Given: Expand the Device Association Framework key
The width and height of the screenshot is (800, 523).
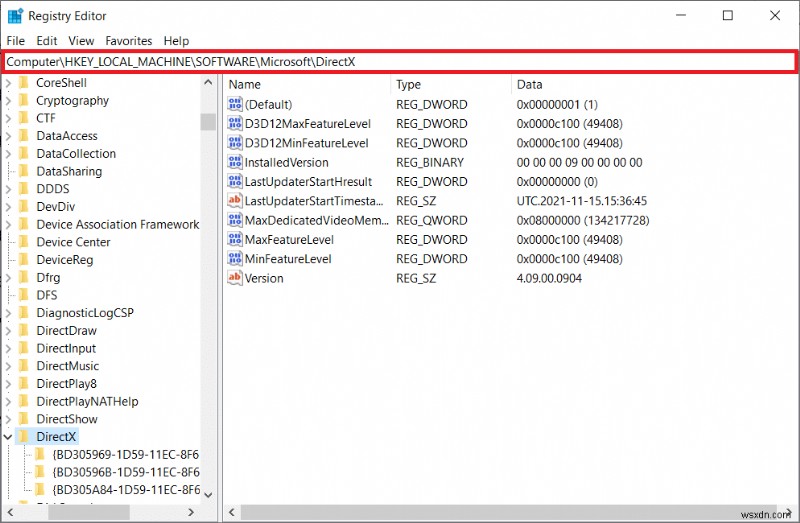Looking at the screenshot, I should (8, 225).
